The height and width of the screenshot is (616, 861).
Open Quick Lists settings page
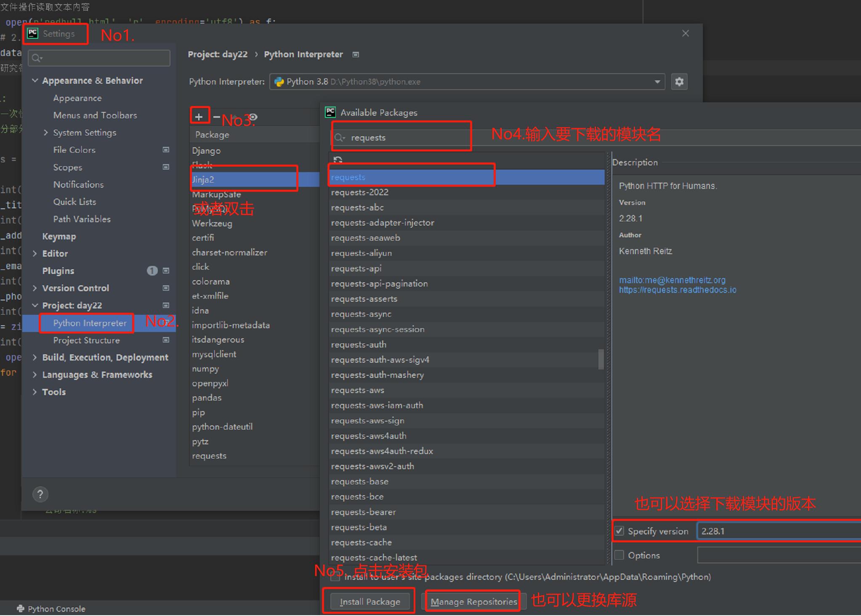74,202
